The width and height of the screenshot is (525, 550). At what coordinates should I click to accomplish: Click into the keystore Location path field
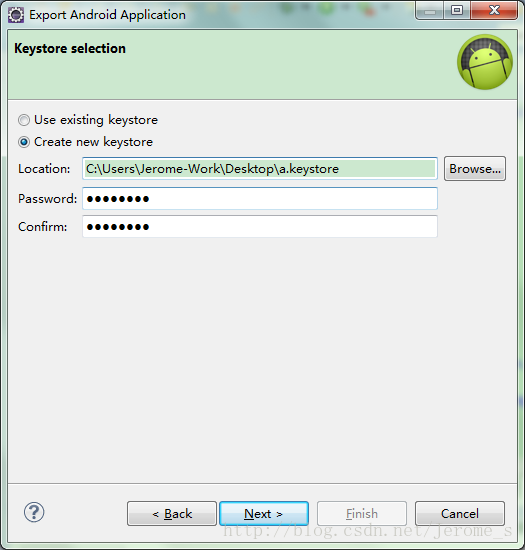pos(260,169)
